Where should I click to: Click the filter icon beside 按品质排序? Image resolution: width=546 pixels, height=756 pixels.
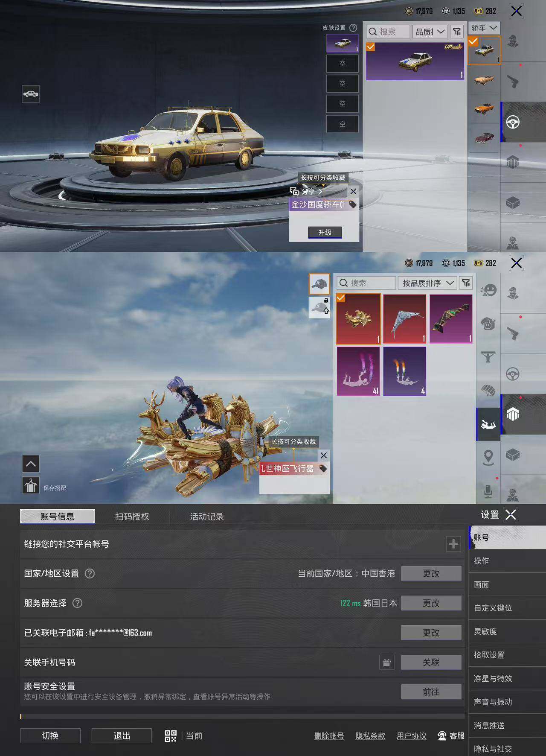[x=466, y=283]
